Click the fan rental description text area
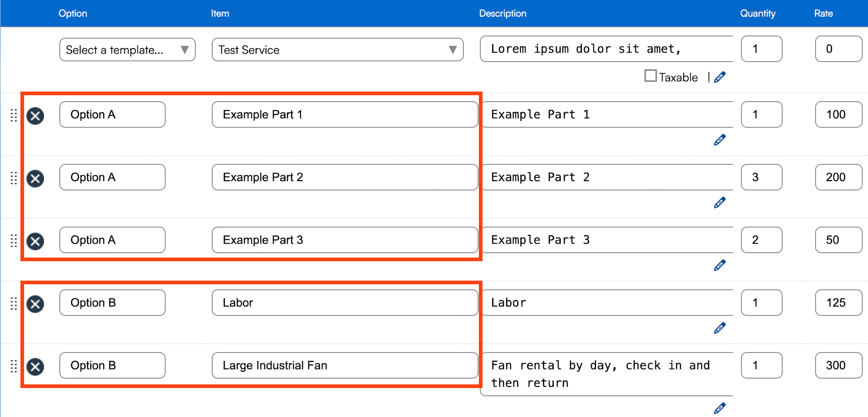The height and width of the screenshot is (417, 868). (x=606, y=374)
